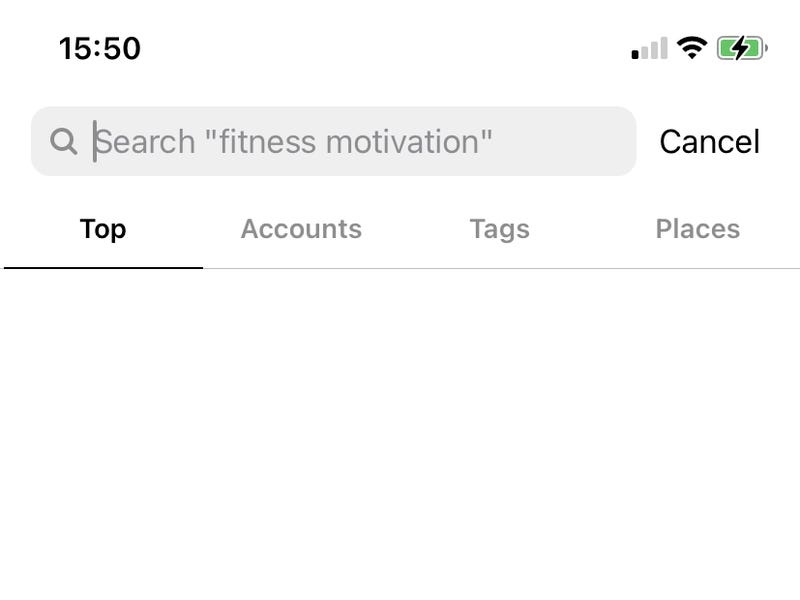Screen dimensions: 800x600
Task: Tap the magnifying glass search icon
Action: [63, 142]
